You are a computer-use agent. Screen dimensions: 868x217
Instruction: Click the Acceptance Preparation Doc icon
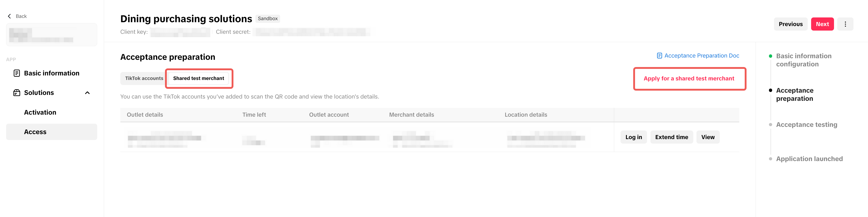659,55
